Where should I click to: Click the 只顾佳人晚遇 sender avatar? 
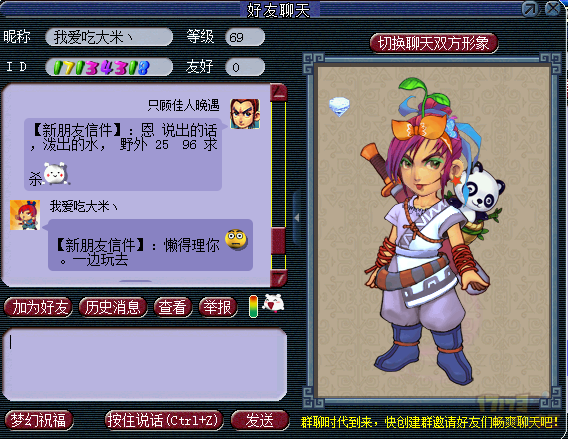(245, 114)
